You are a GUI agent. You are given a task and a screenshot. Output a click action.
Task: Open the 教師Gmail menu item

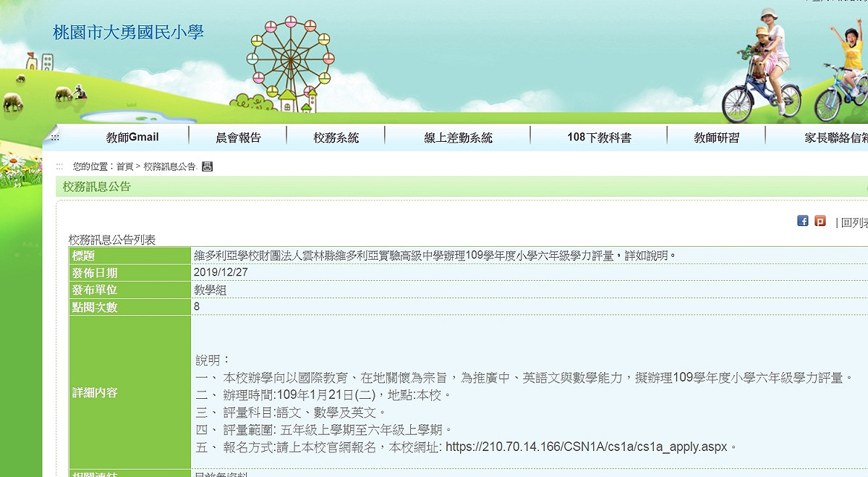tap(132, 137)
